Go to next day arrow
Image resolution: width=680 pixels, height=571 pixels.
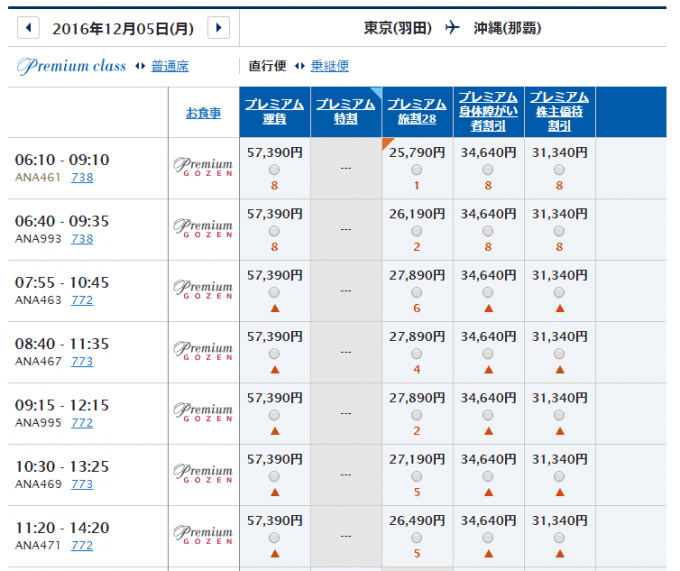(x=219, y=28)
